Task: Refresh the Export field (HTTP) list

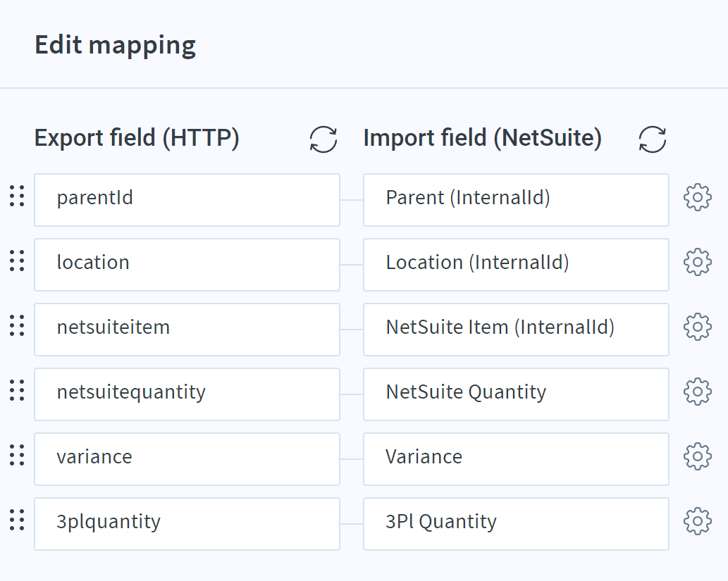Action: coord(323,139)
